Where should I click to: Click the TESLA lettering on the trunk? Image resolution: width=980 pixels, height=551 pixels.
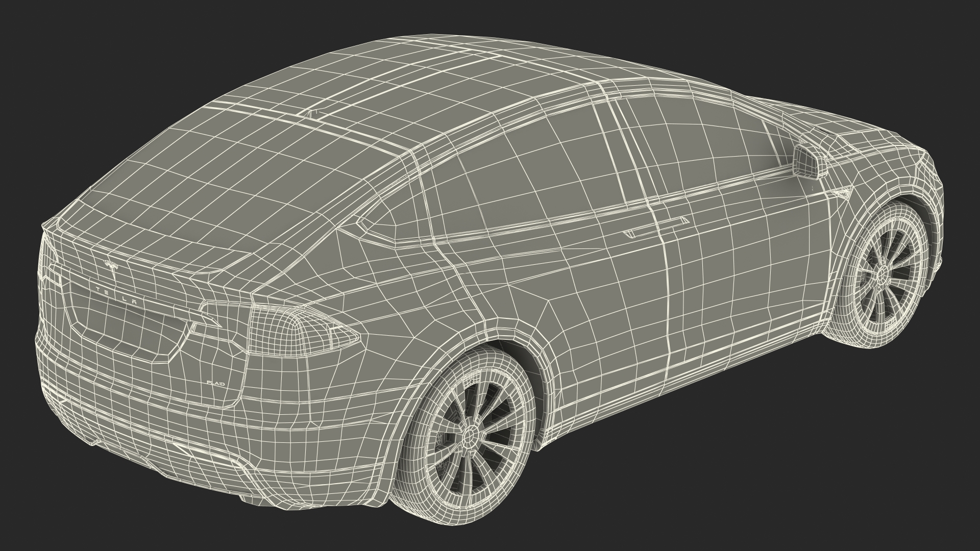point(117,296)
